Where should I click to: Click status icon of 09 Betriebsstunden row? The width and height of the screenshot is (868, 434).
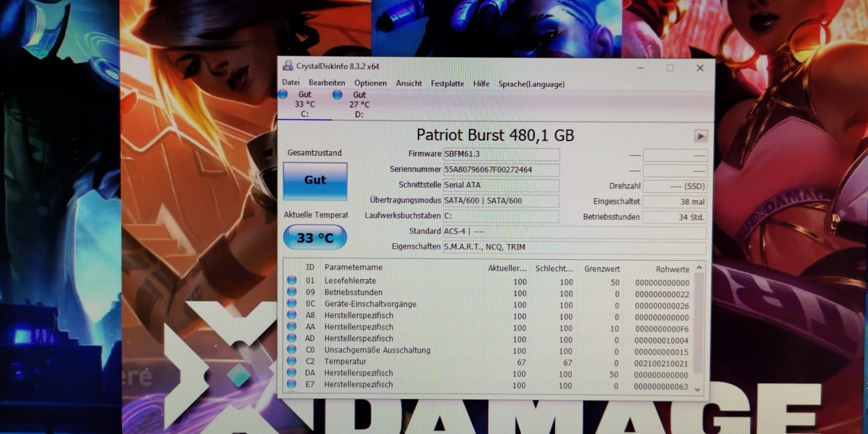[292, 292]
